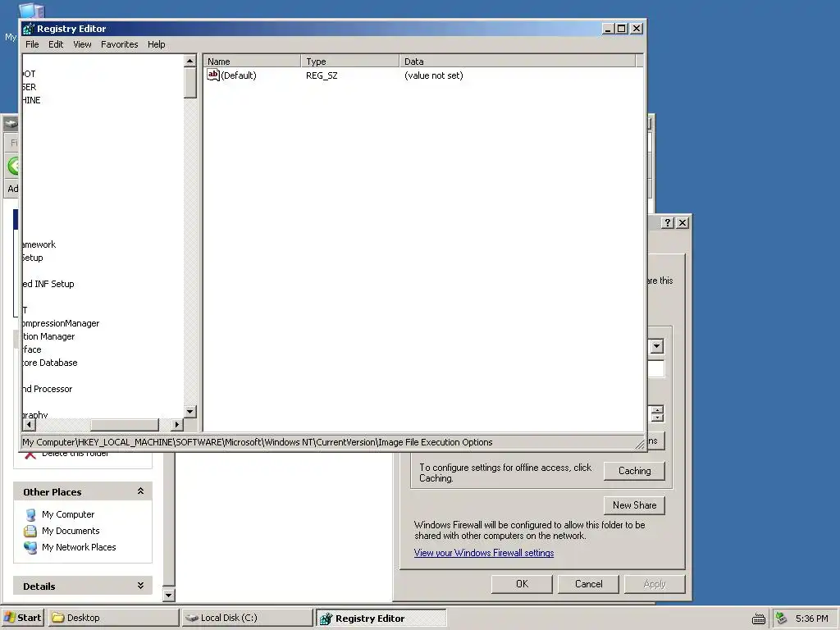The height and width of the screenshot is (630, 840).
Task: Select the 'tion Manager' tree item
Action: coord(48,336)
